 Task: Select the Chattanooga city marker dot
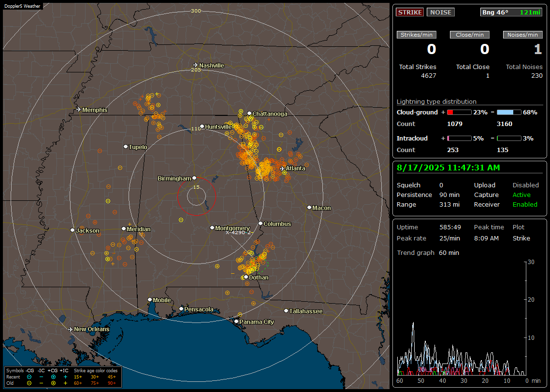coord(249,113)
